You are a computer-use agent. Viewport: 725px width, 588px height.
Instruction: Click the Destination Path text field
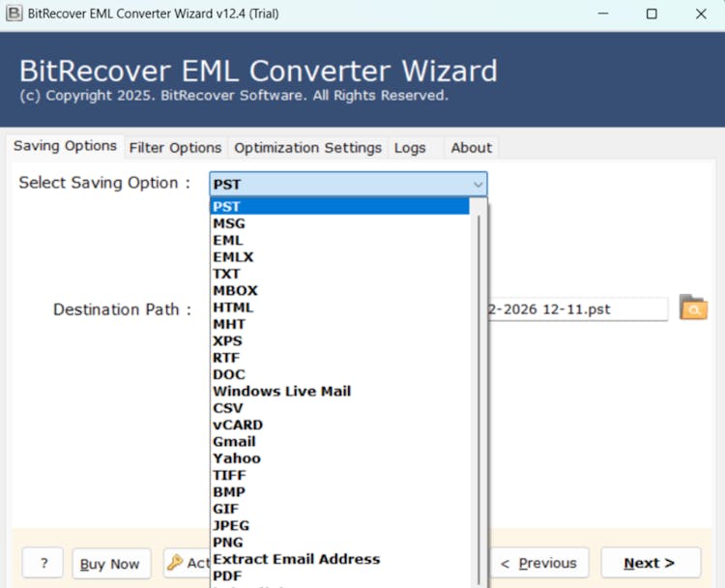coord(578,309)
